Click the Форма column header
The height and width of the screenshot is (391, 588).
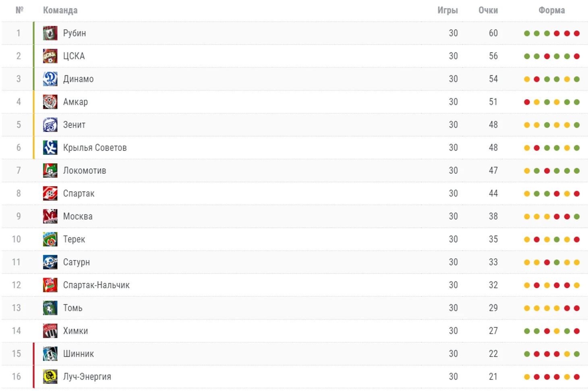click(x=552, y=10)
